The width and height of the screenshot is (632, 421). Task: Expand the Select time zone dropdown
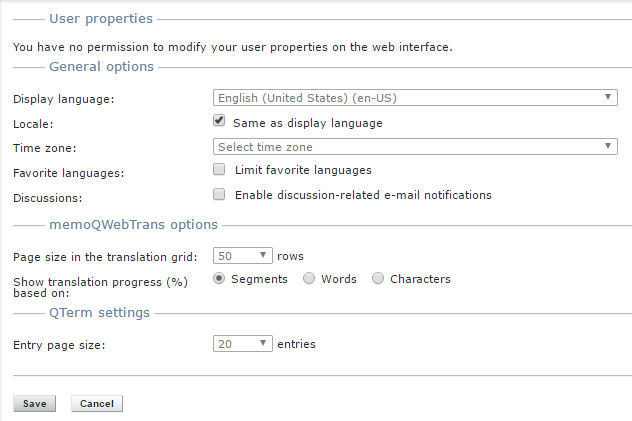coord(415,147)
